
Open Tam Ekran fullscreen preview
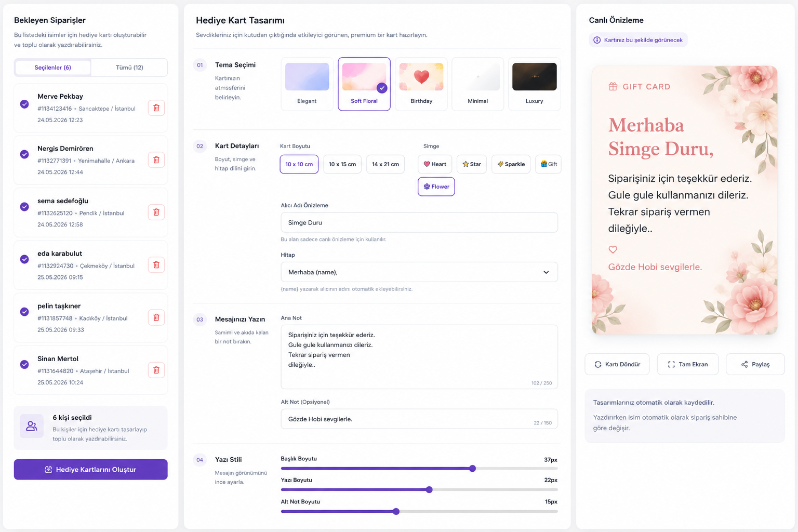click(688, 364)
